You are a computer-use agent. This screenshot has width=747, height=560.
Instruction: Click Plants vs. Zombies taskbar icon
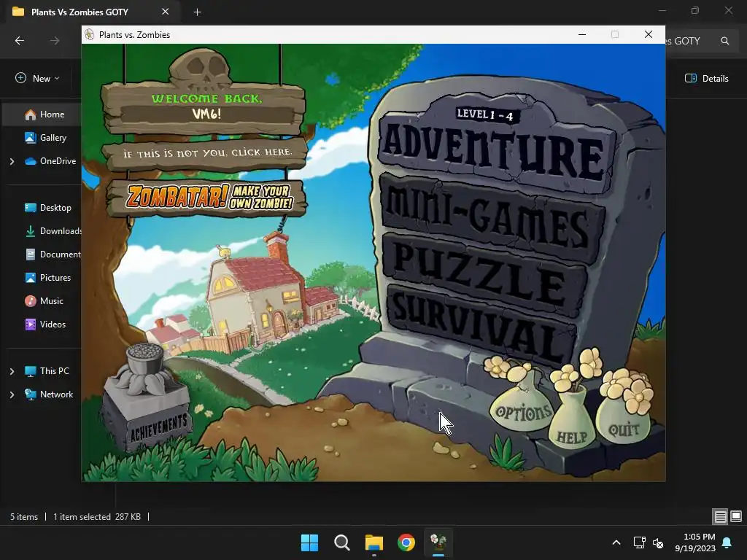point(438,542)
